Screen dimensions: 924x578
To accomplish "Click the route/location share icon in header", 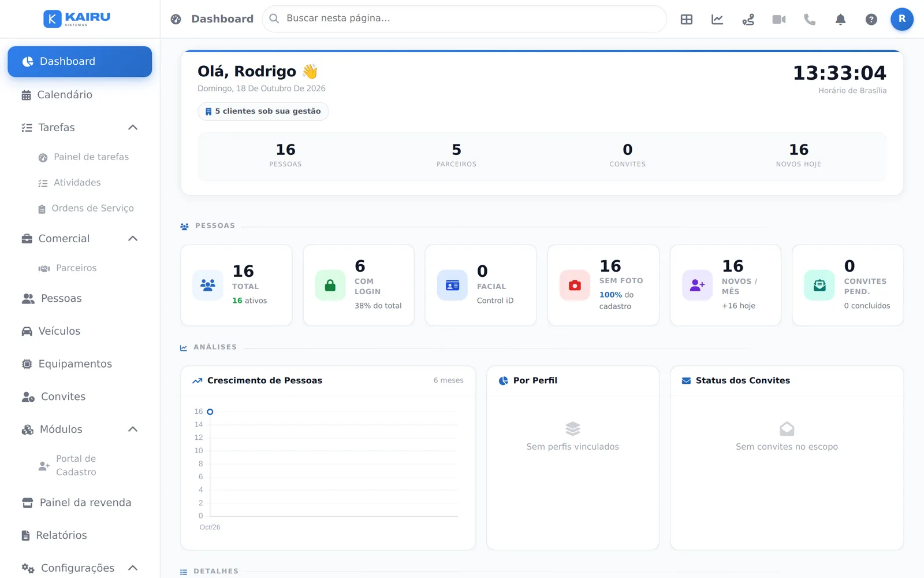I will (x=748, y=19).
